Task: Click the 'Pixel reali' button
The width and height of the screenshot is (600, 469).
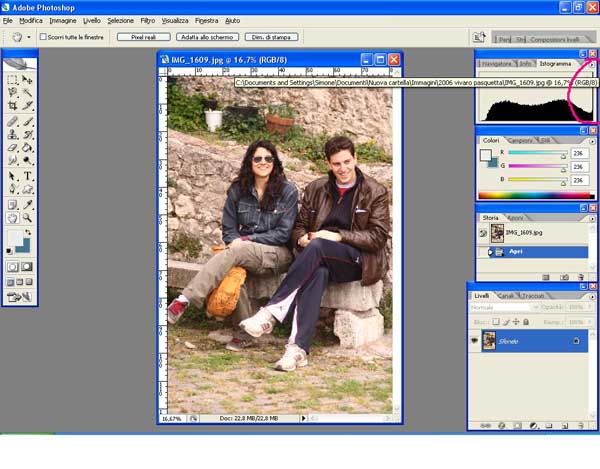Action: 150,37
